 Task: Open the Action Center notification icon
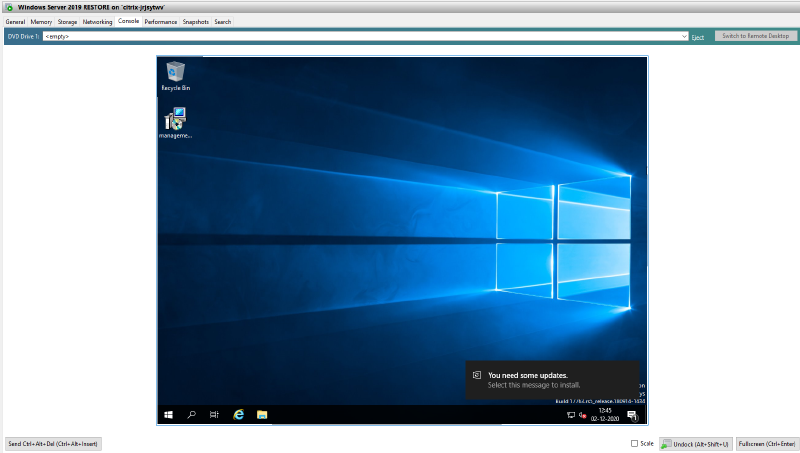[x=632, y=415]
